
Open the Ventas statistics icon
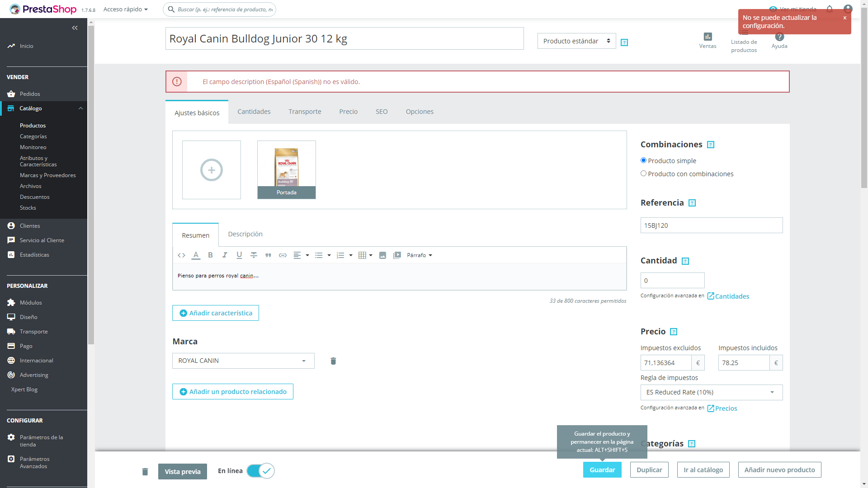point(708,37)
